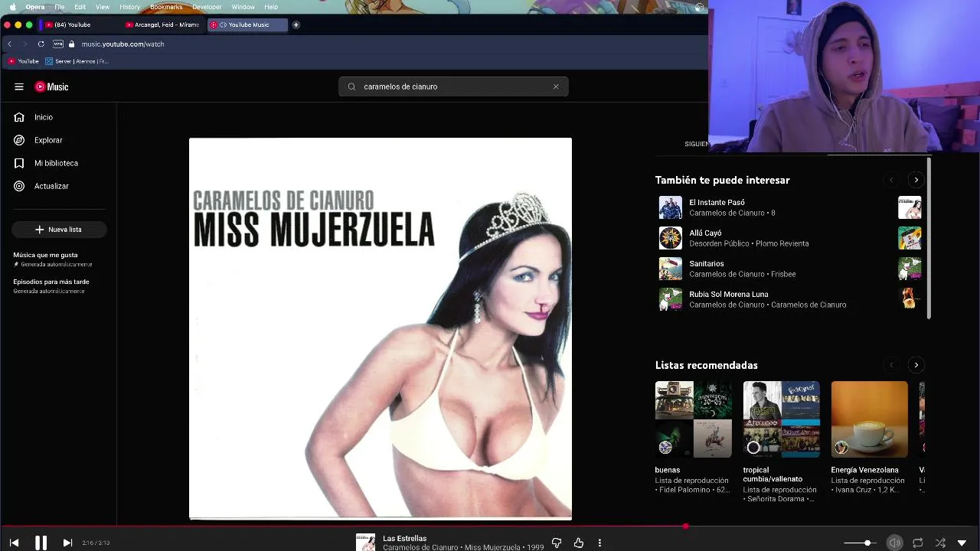
Task: Open the Opera menu
Action: pos(35,7)
